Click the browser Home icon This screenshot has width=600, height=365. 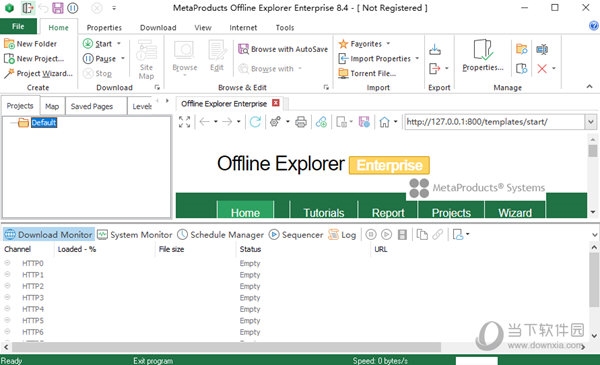pos(384,122)
